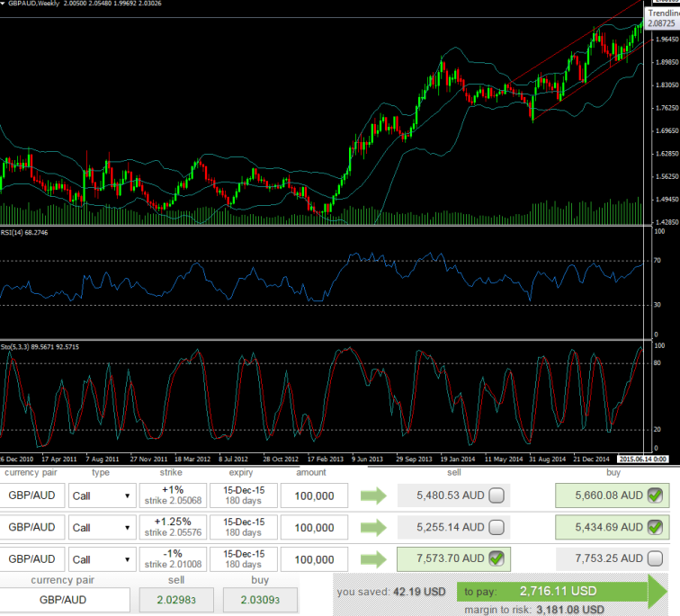
Task: Toggle the buy 5,434.69 AUD checkbox
Action: coord(655,527)
